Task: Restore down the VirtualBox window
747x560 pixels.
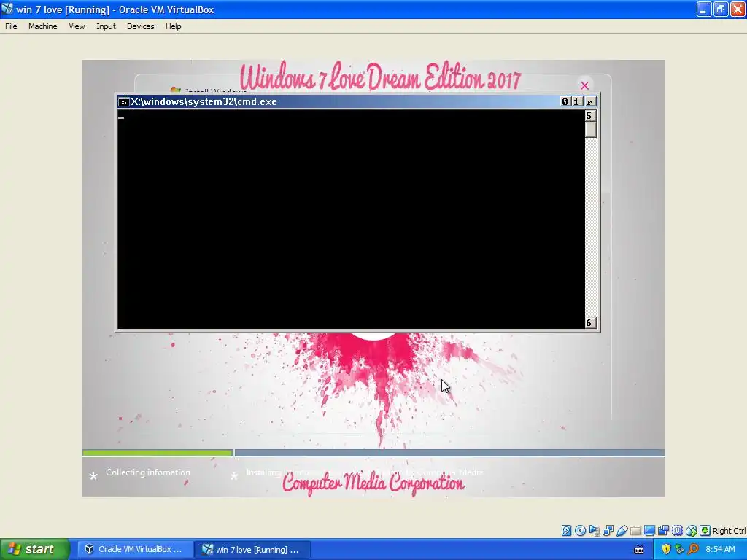Action: [x=721, y=9]
